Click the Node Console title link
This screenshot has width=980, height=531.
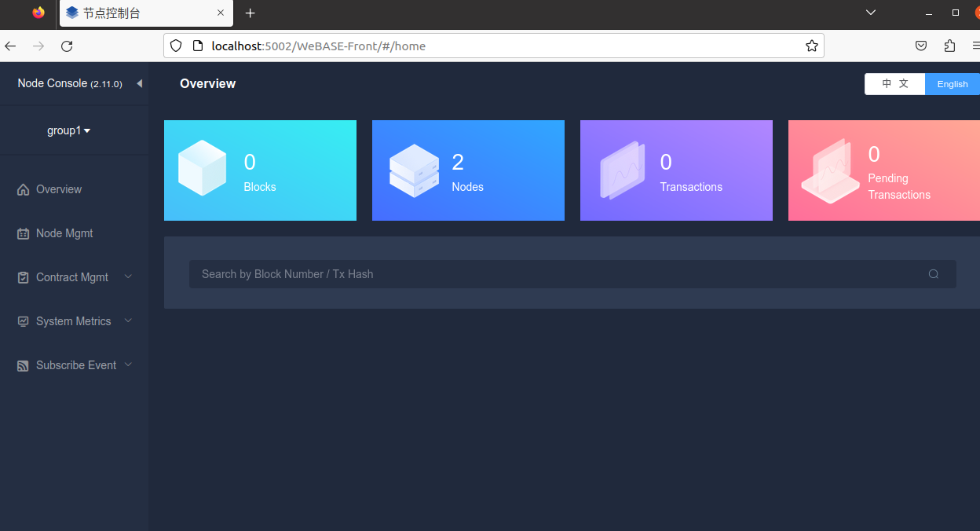pos(53,82)
